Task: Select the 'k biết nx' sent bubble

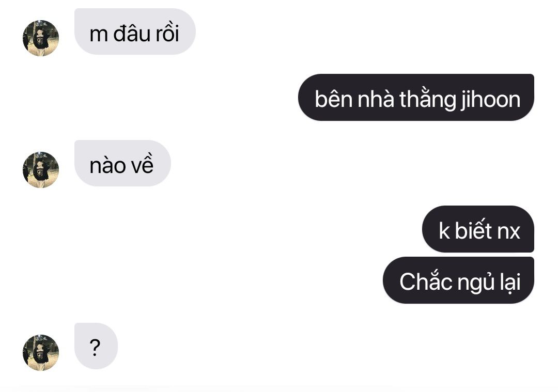Action: click(478, 229)
